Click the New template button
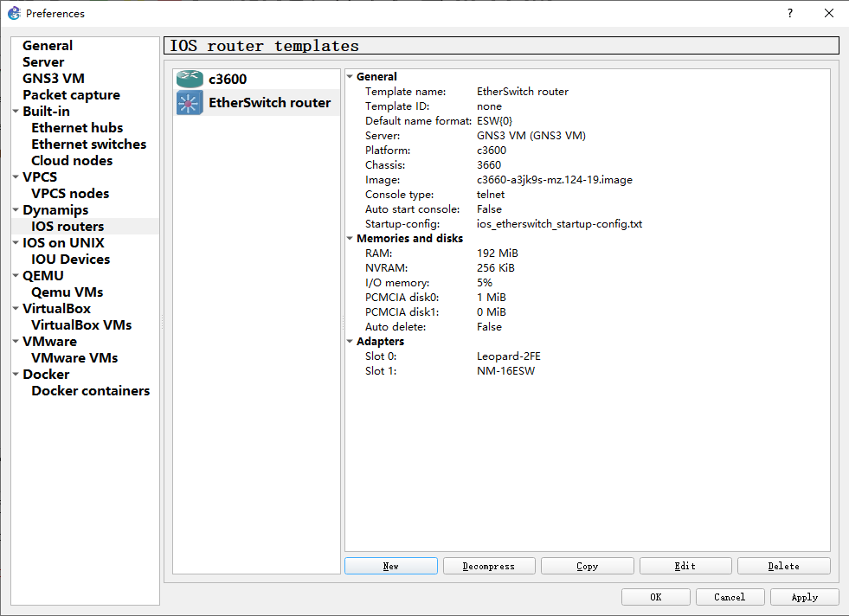 (x=391, y=566)
